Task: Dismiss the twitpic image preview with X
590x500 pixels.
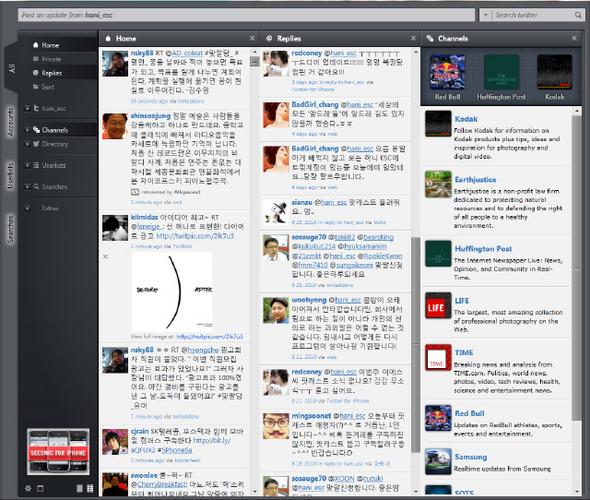Action: pyautogui.click(x=105, y=257)
